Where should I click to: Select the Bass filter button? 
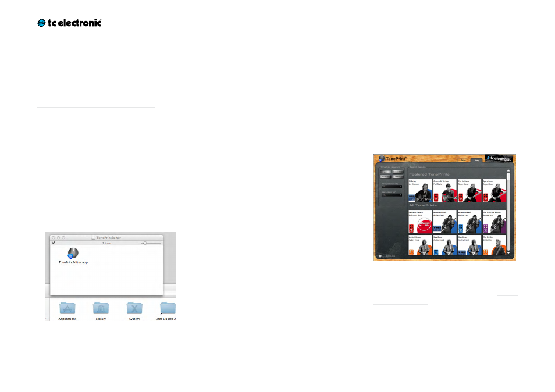pyautogui.click(x=397, y=177)
